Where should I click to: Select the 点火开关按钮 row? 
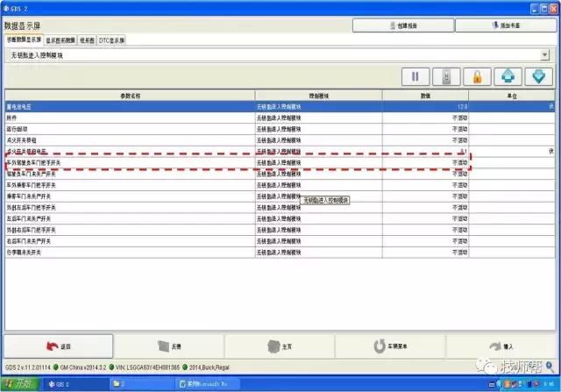pos(280,140)
